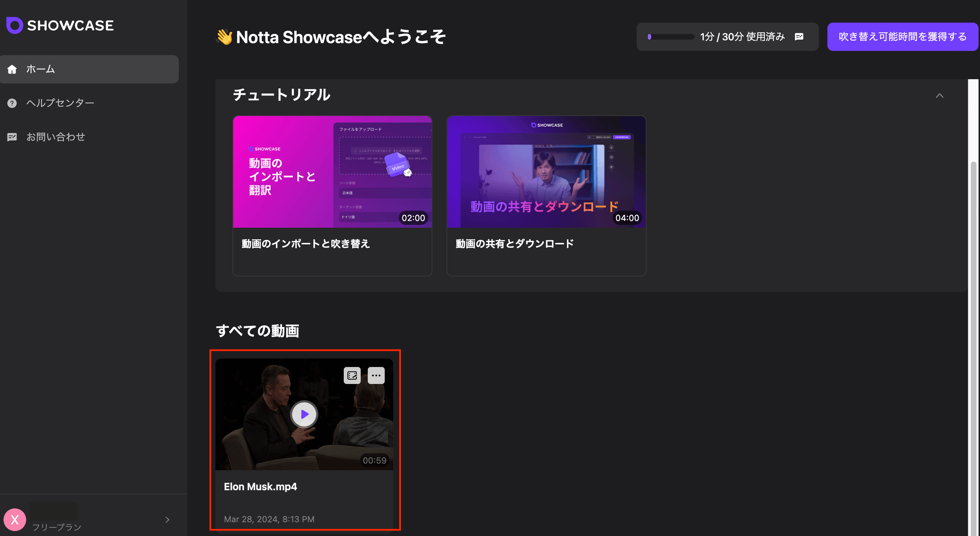
Task: Collapse the チュートリアル section
Action: (940, 95)
